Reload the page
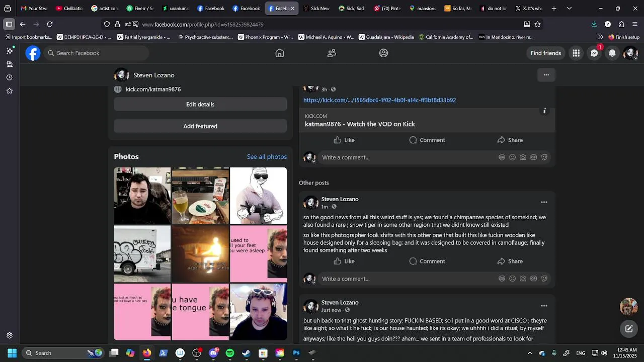The height and width of the screenshot is (362, 644). pos(50,24)
